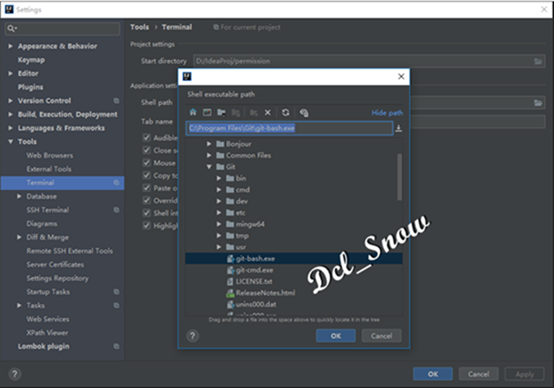Image resolution: width=554 pixels, height=388 pixels.
Task: Select unins000.dat file
Action: click(256, 305)
